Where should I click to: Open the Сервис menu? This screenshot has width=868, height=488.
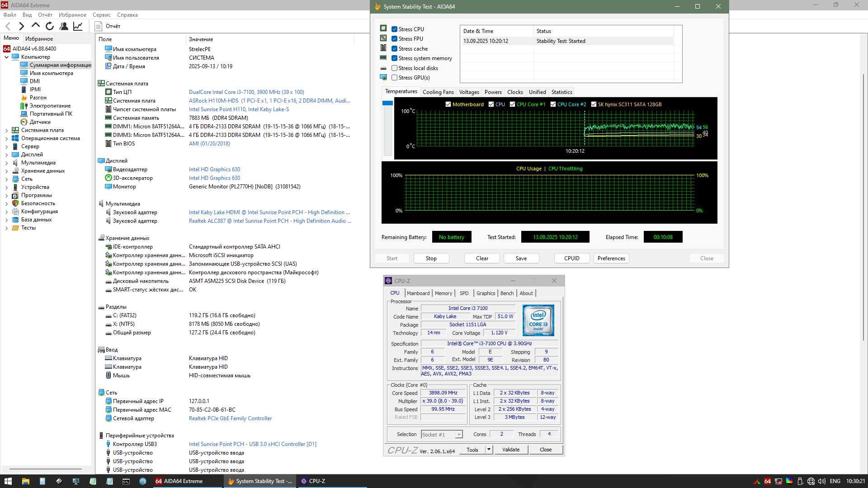tap(102, 15)
